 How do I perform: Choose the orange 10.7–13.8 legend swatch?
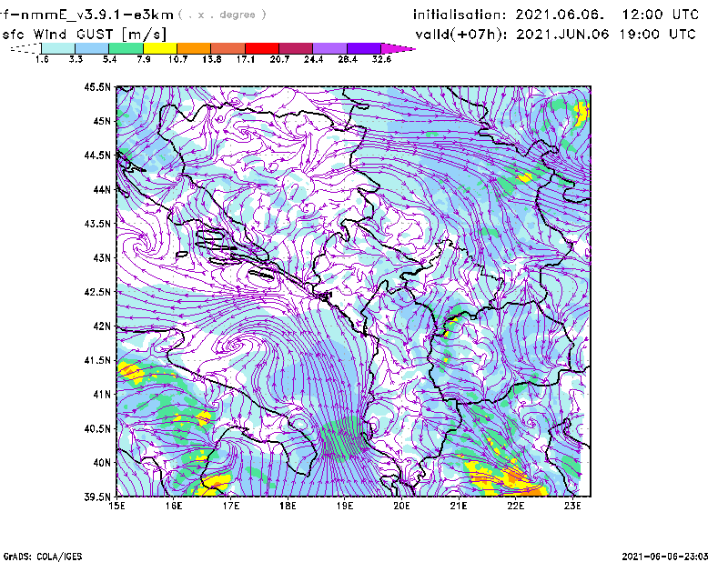pos(194,48)
